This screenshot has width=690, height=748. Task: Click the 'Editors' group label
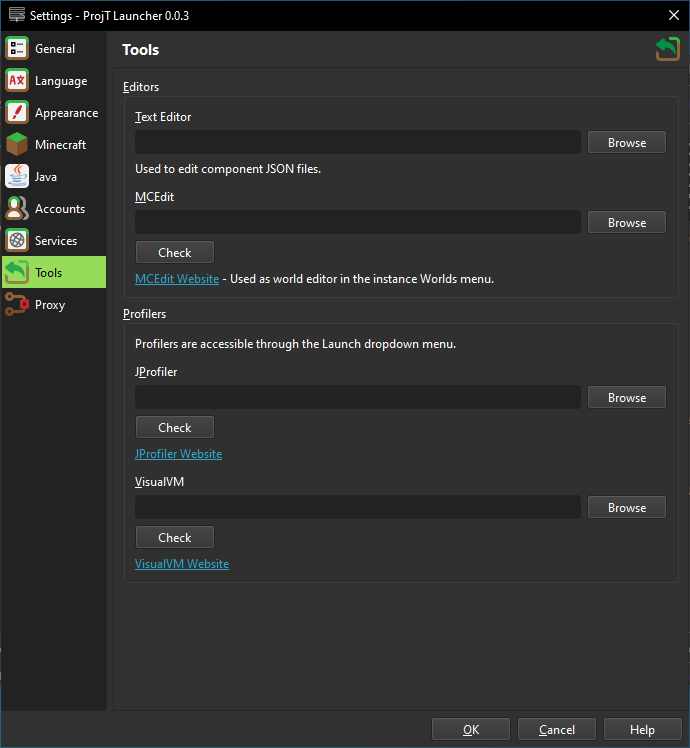tap(141, 87)
